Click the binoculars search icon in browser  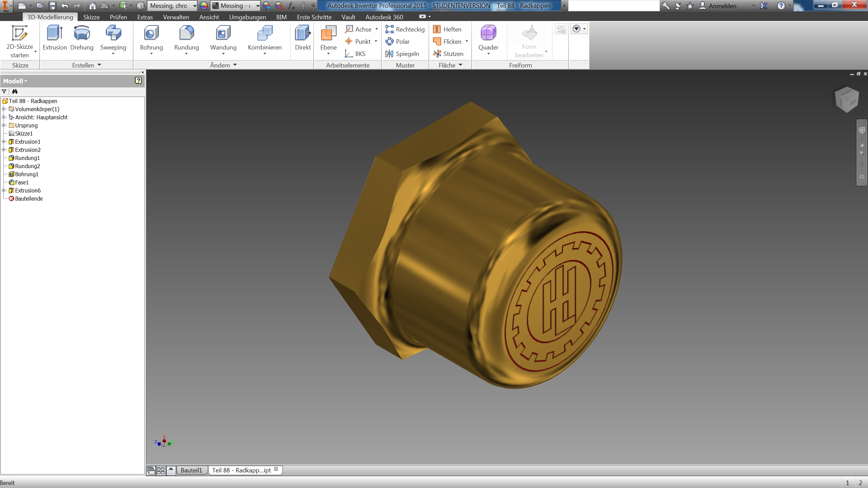pos(15,91)
